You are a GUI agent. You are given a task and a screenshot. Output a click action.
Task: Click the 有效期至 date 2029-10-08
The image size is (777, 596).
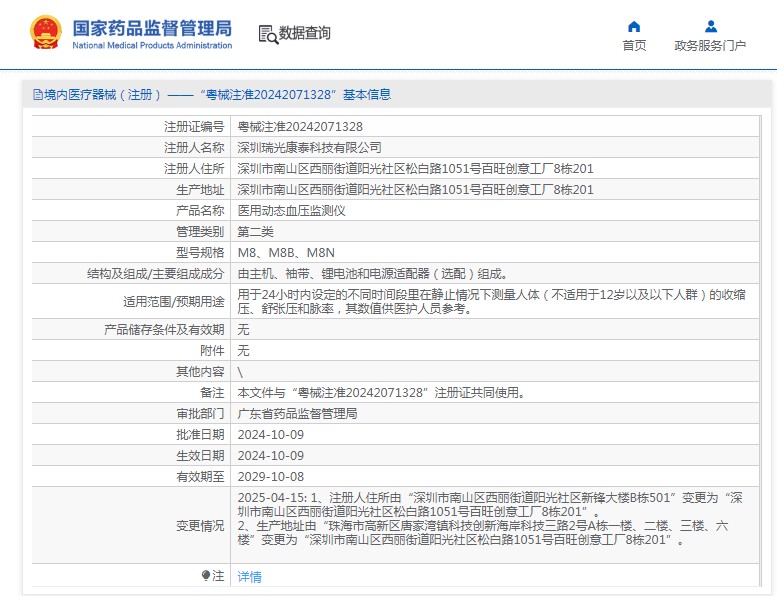[270, 477]
